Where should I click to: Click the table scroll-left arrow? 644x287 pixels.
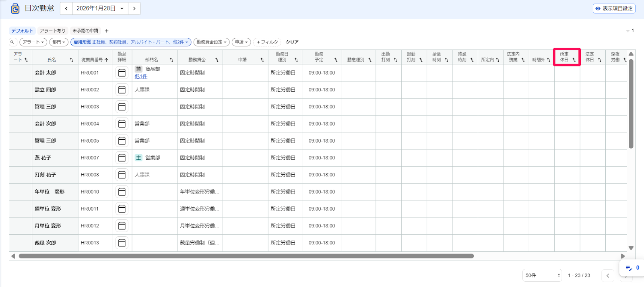[x=13, y=256]
